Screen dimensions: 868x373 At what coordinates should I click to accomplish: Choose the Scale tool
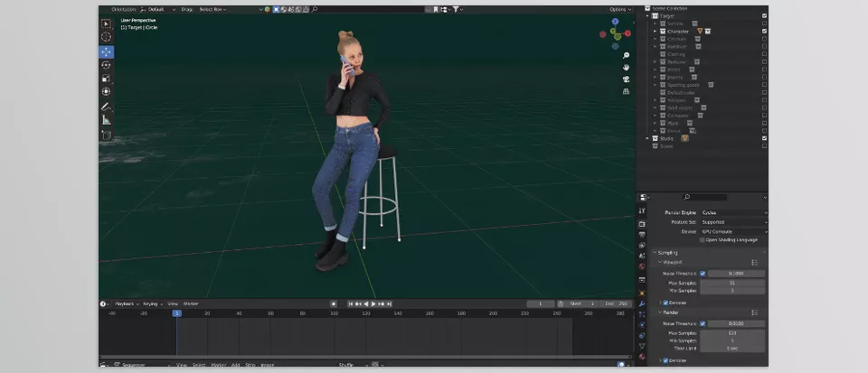coord(107,79)
